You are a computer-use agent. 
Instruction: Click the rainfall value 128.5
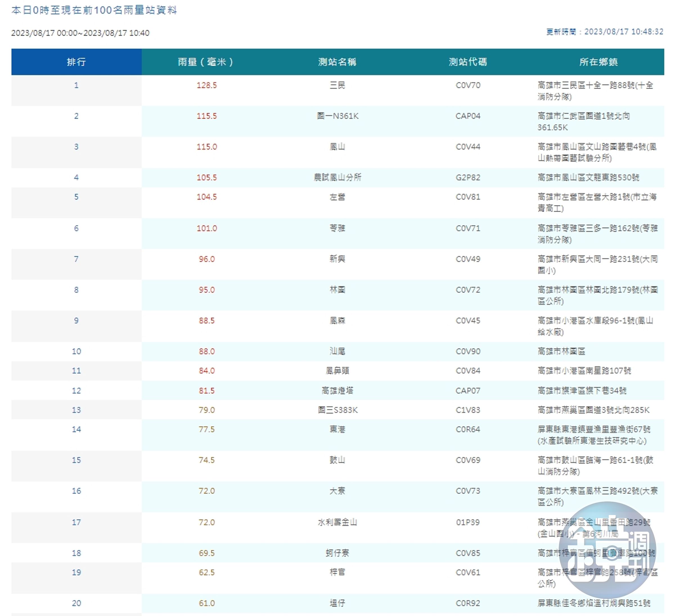[207, 85]
